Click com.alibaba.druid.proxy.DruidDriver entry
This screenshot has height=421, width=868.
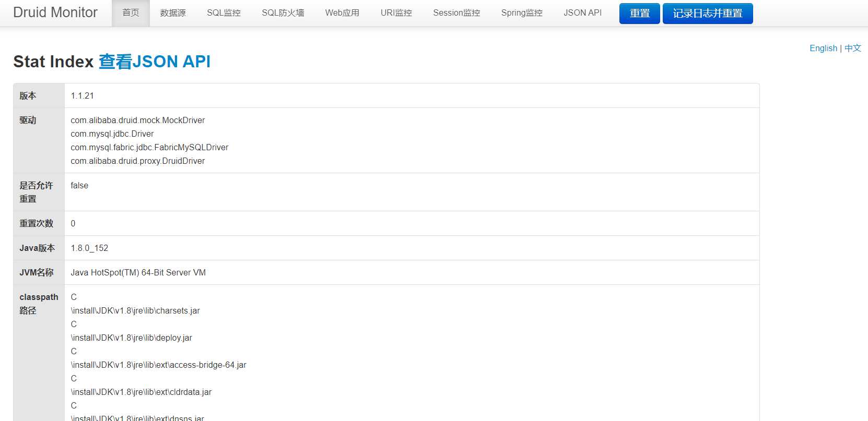click(138, 161)
